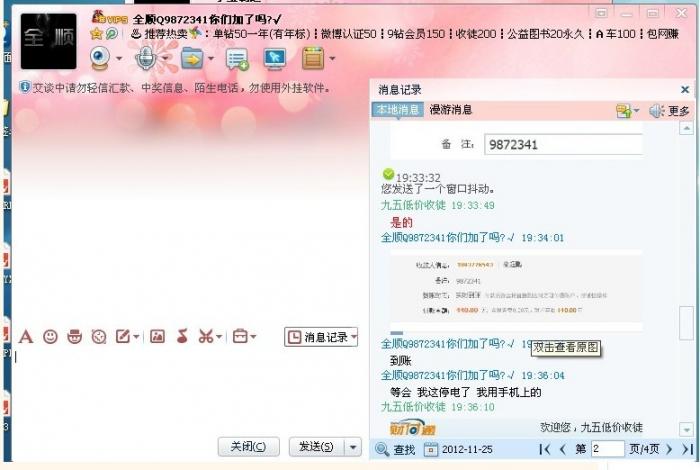700x470 pixels.
Task: Open the date picker calendar icon
Action: click(430, 449)
